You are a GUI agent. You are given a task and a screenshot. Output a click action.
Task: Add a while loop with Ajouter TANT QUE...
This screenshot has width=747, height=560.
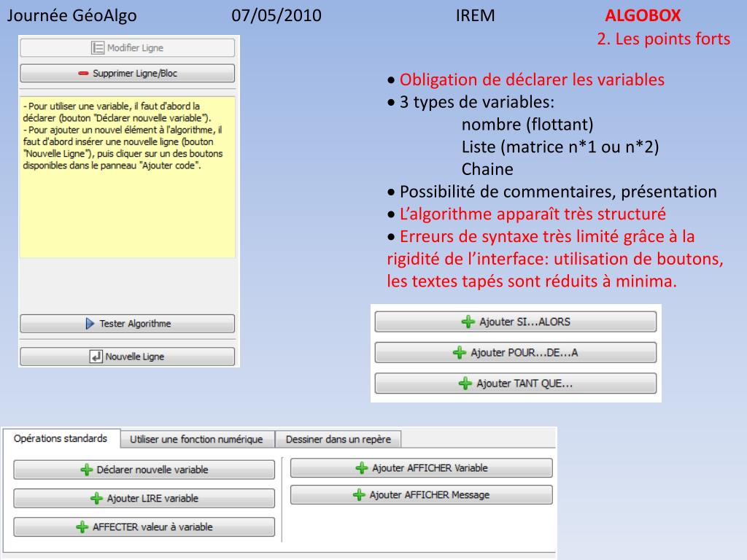tap(516, 384)
